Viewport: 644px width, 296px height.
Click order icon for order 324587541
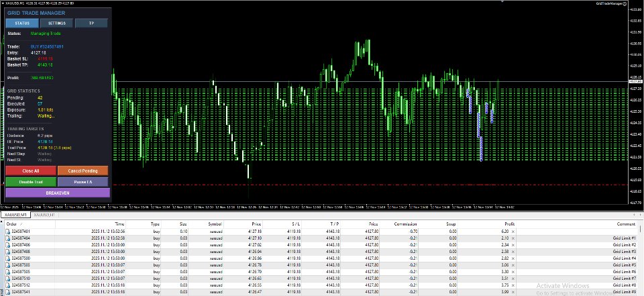click(x=7, y=292)
